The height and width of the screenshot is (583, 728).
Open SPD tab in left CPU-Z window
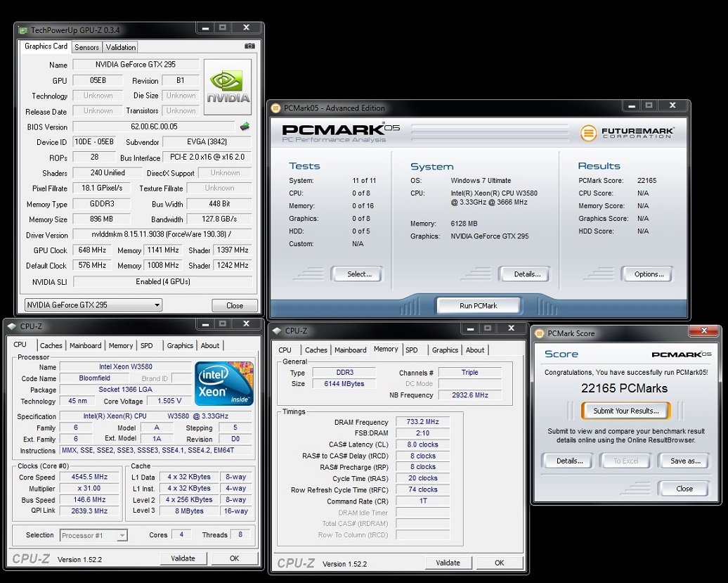click(147, 345)
